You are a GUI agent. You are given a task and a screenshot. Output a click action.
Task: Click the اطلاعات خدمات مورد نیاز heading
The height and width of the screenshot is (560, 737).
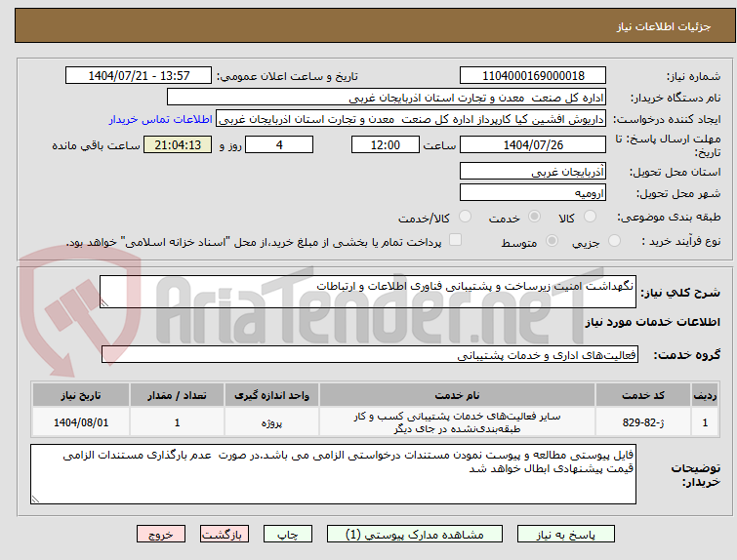pos(652,322)
